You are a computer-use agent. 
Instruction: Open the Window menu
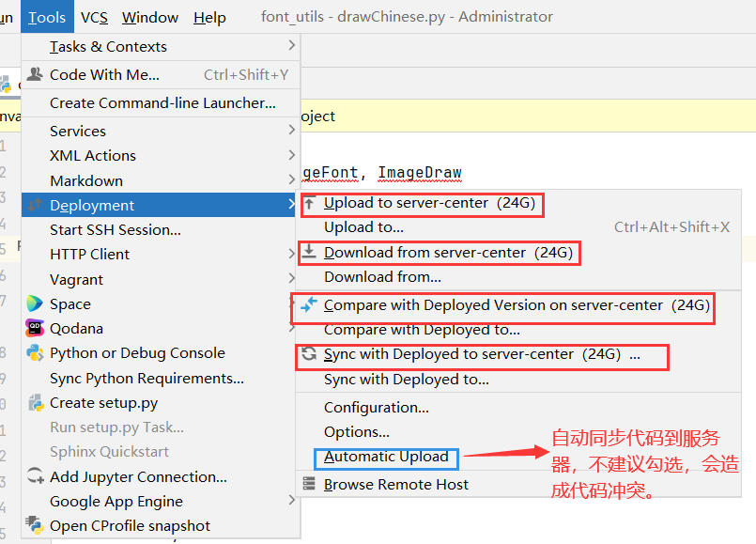[x=150, y=17]
